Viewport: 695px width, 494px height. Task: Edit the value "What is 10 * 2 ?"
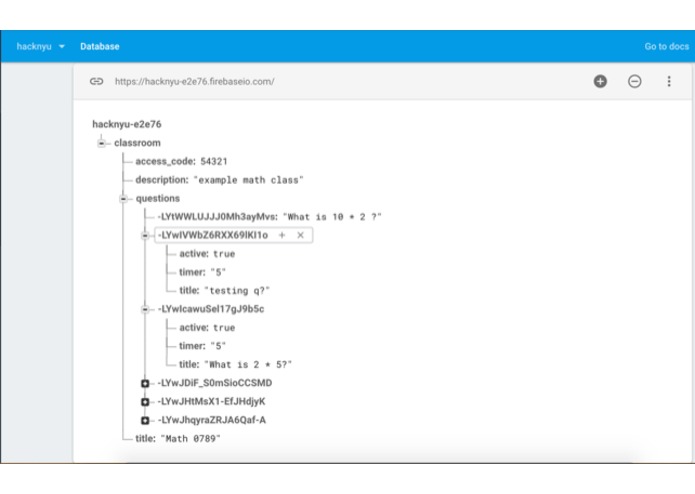tap(332, 217)
